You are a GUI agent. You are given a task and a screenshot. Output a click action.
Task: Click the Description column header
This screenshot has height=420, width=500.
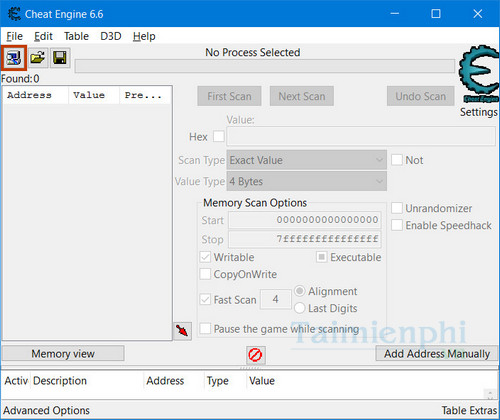pos(87,381)
